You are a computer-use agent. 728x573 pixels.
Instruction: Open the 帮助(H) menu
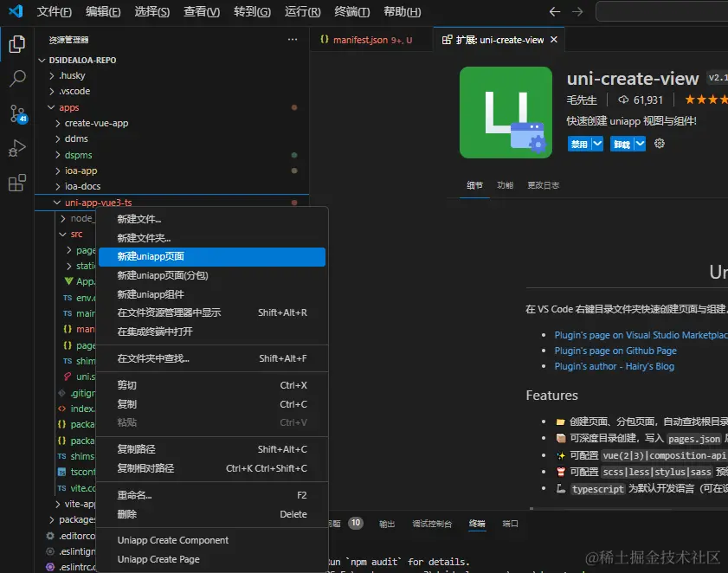pos(402,11)
